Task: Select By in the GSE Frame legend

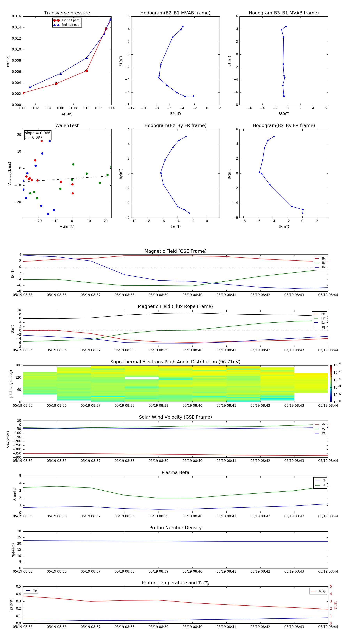Action: [320, 263]
